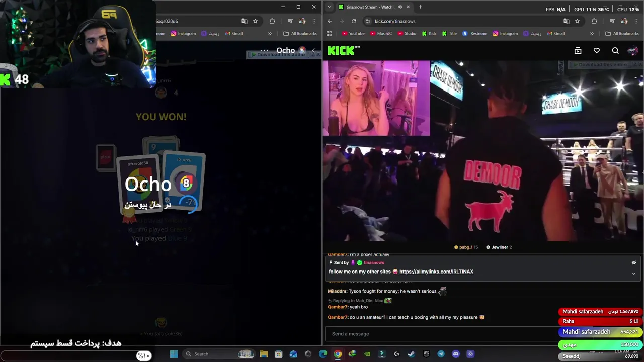Click site info icon beside kick.com address
Screen dimensions: 644x362
coord(368,21)
